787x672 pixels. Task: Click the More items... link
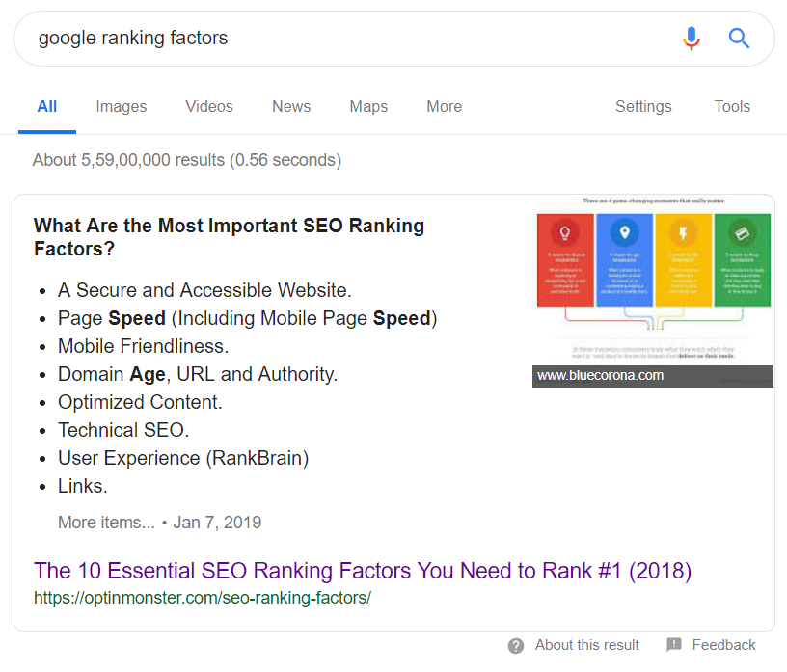point(106,523)
